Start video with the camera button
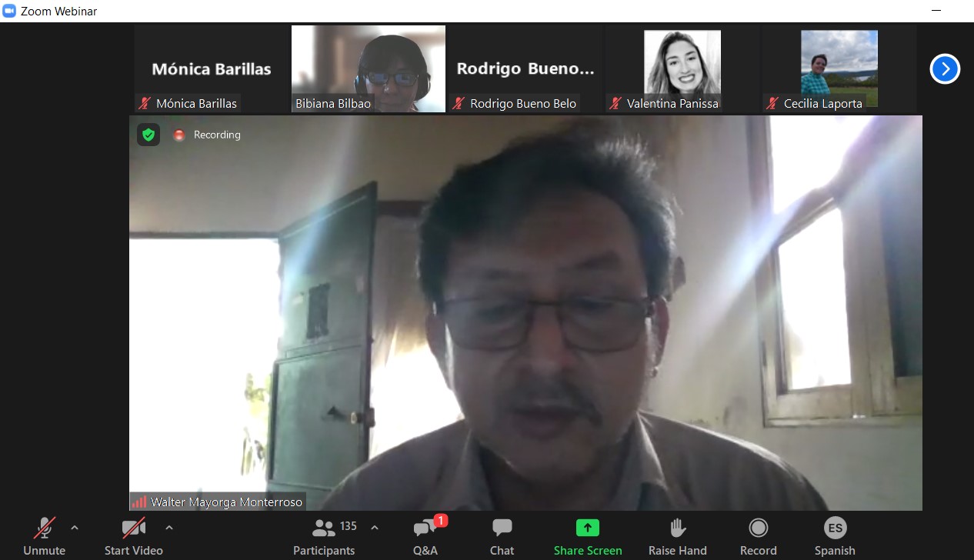Image resolution: width=974 pixels, height=560 pixels. click(134, 536)
